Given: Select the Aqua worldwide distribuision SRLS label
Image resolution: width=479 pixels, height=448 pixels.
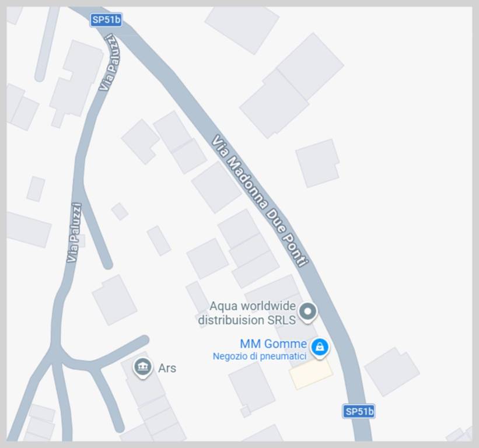Looking at the screenshot, I should coord(247,313).
